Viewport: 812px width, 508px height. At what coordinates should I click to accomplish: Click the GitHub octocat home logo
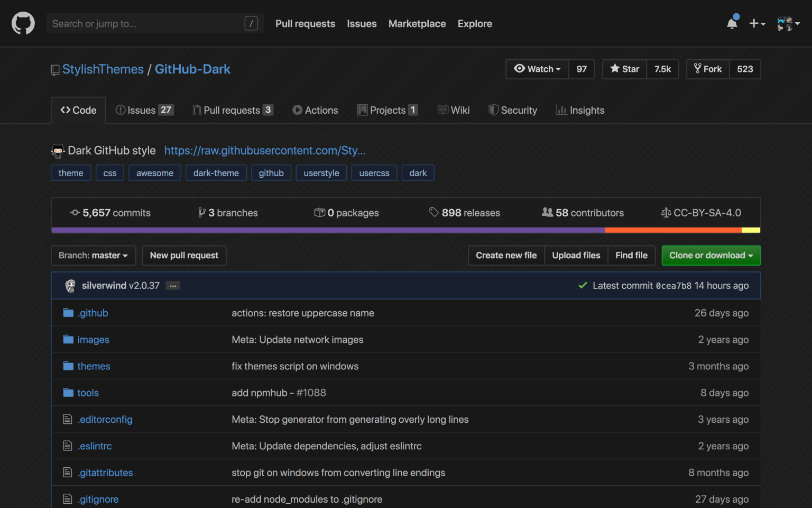pos(23,23)
